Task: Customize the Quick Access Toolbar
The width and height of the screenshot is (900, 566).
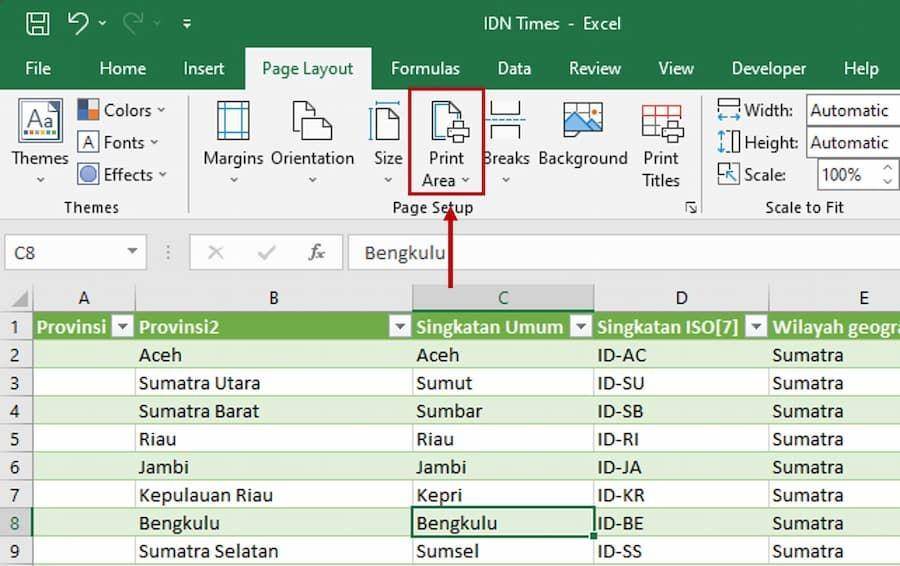Action: [187, 24]
